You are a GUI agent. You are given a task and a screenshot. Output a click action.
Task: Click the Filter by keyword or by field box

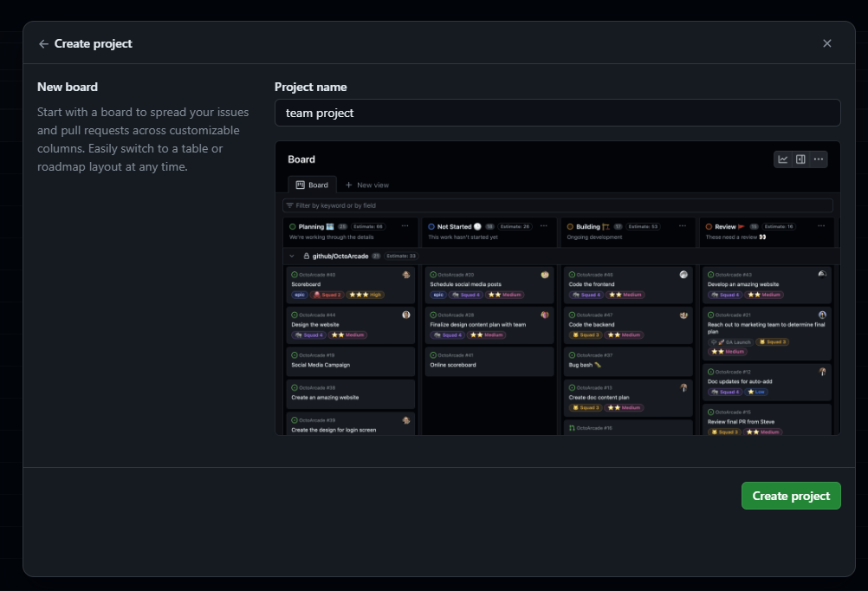pyautogui.click(x=558, y=205)
